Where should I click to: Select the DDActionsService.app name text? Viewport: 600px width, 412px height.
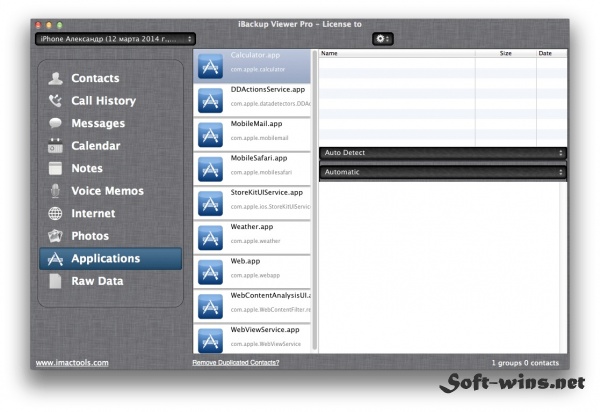tap(267, 90)
